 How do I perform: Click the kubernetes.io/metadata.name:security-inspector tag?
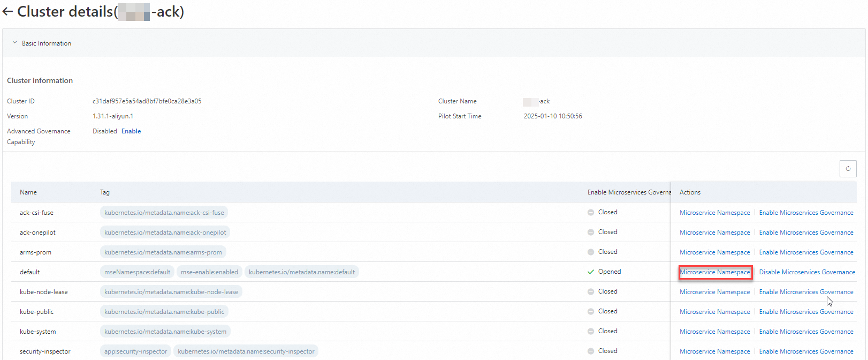246,351
